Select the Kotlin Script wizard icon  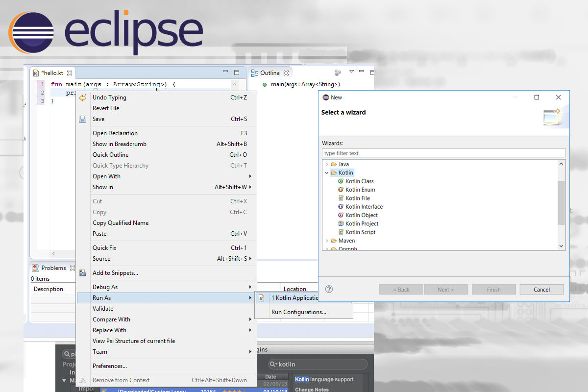click(340, 232)
